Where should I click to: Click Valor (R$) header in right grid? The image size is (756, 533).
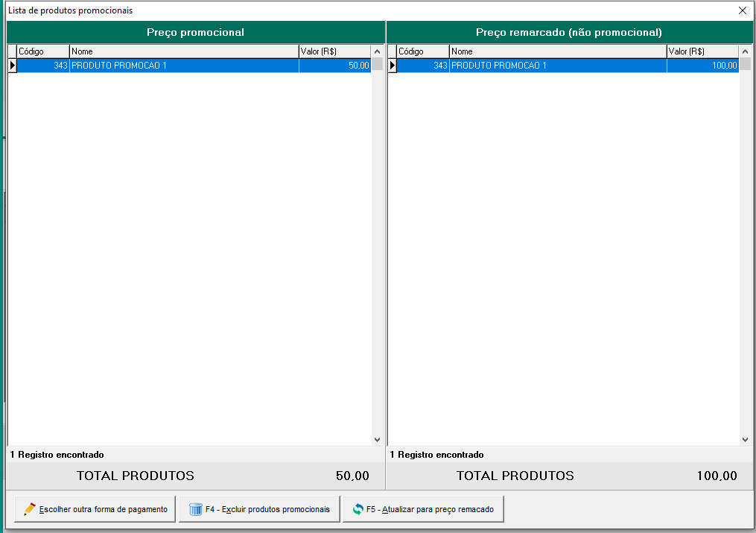click(702, 51)
